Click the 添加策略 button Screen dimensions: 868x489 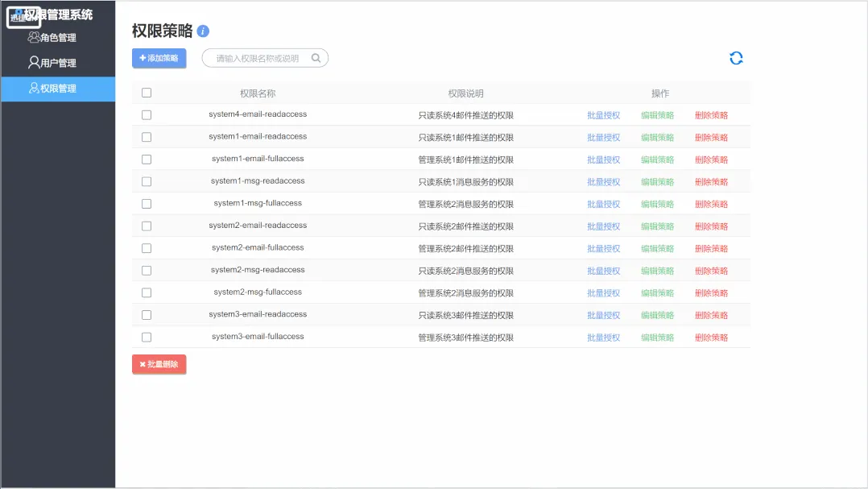tap(159, 58)
